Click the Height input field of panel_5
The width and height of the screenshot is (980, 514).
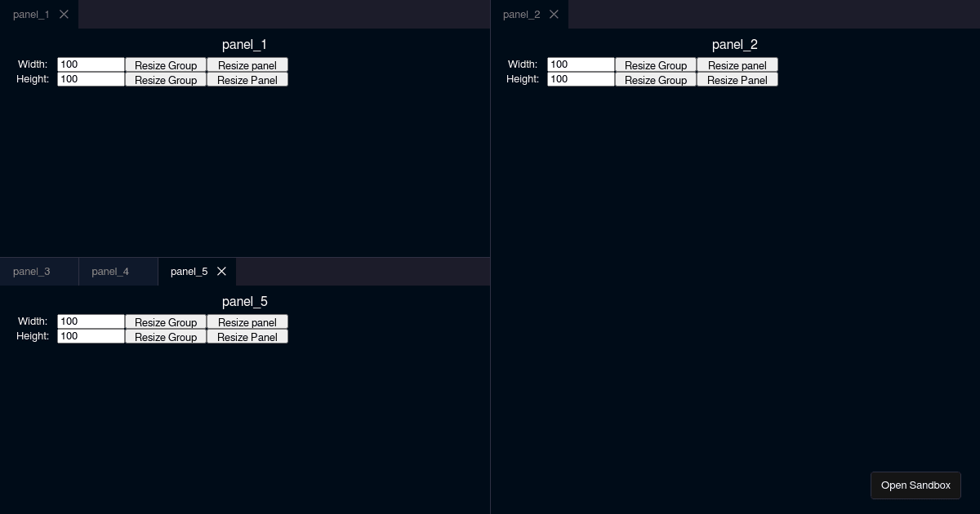91,335
